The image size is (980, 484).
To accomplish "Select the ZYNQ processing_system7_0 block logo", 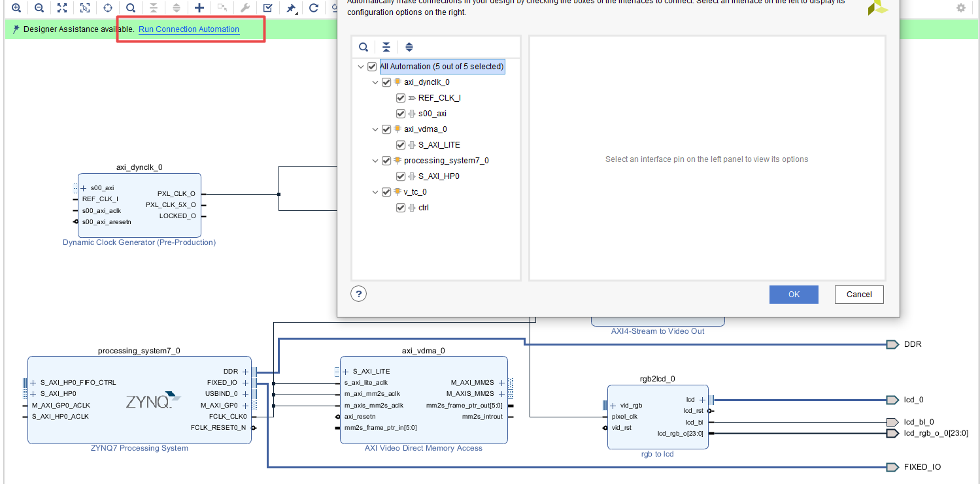I will point(153,400).
